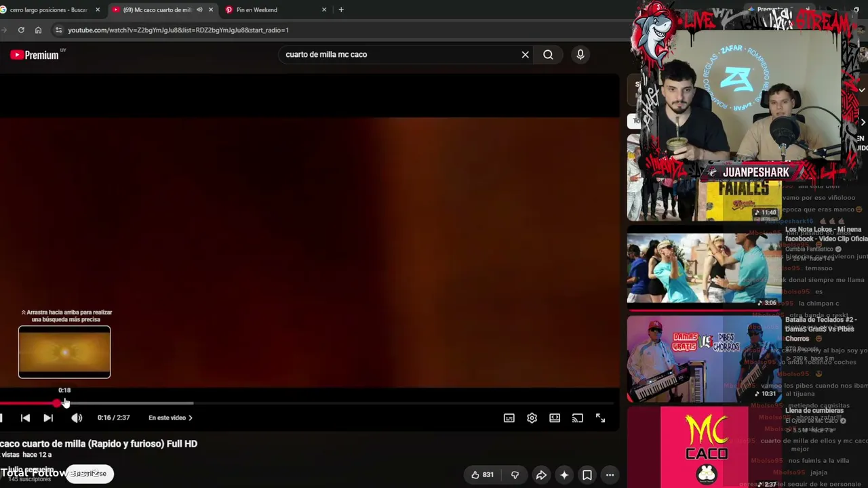Share this video

pos(541,475)
